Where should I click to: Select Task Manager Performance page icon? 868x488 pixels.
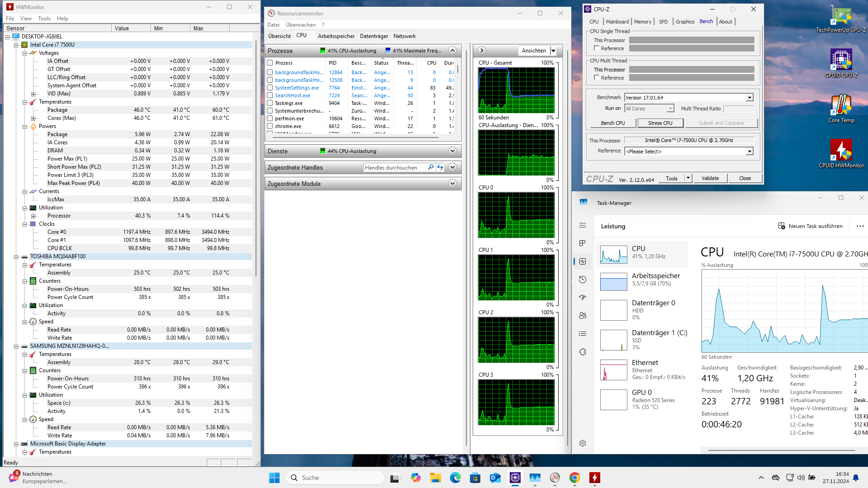point(583,261)
